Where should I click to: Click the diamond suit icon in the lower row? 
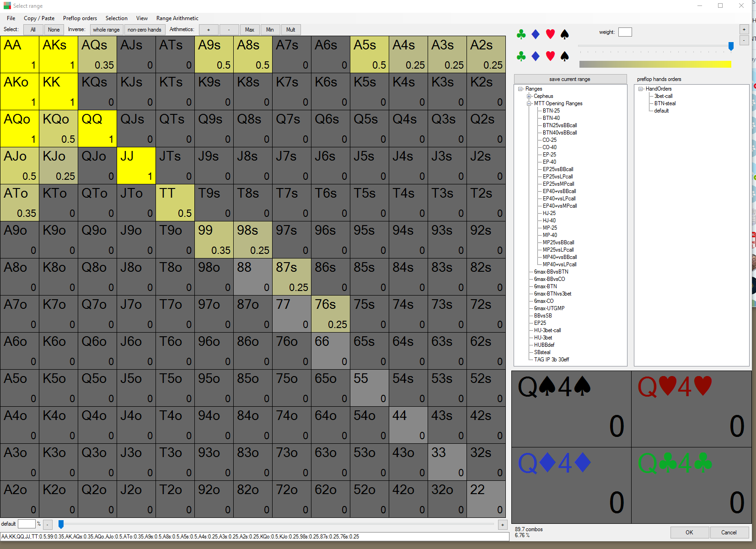point(536,56)
